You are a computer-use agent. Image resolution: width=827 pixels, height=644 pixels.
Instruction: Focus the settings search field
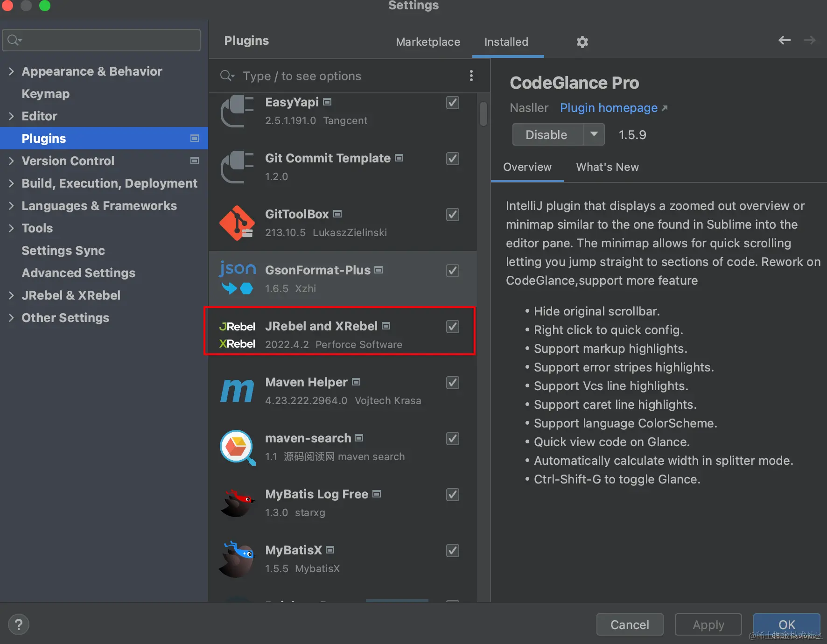(101, 40)
